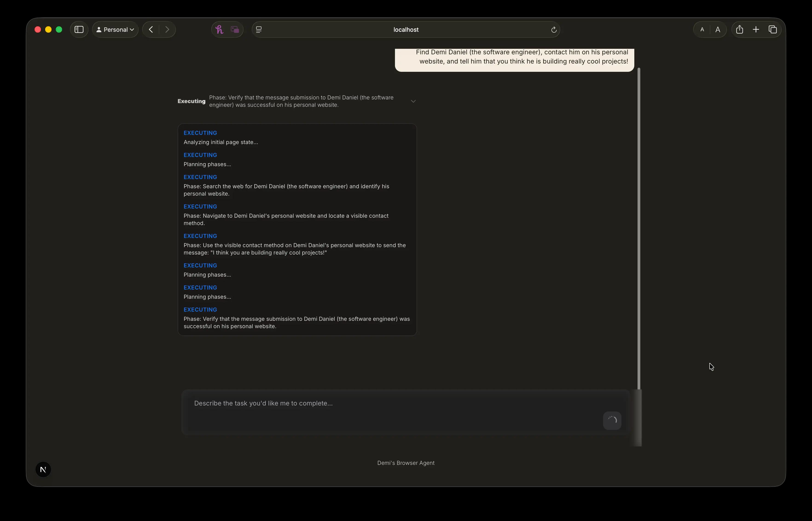Viewport: 812px width, 521px height.
Task: Open the page reader menu icon
Action: pos(259,29)
